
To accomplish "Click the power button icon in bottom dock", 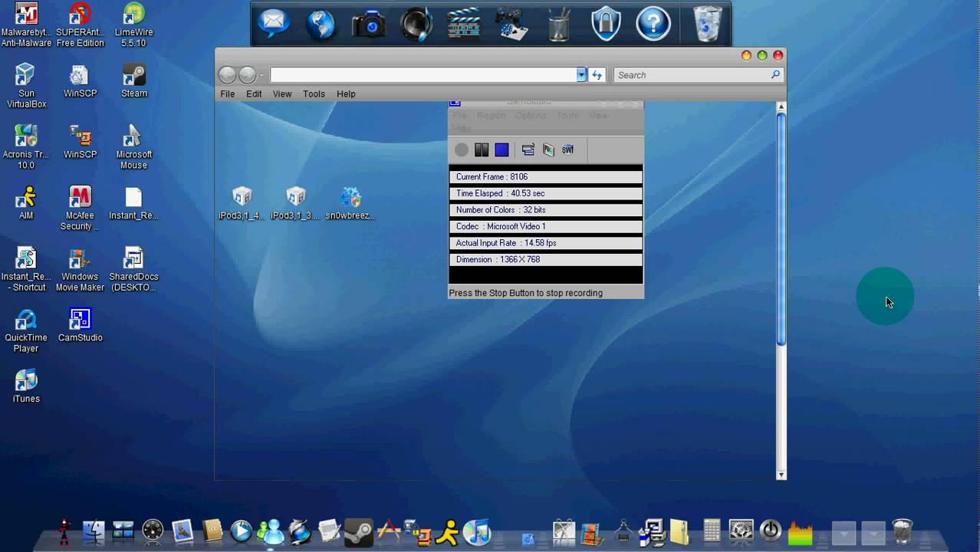I will click(x=771, y=531).
